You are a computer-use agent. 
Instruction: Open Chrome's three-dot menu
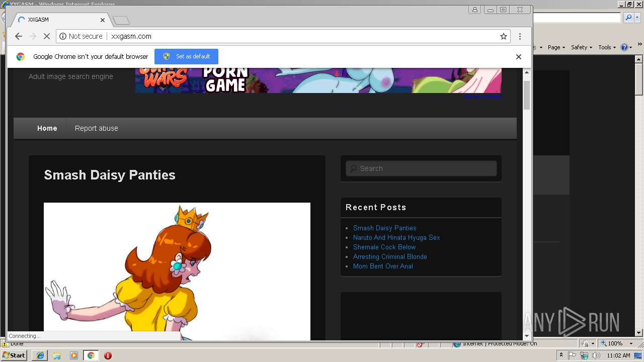tap(520, 36)
